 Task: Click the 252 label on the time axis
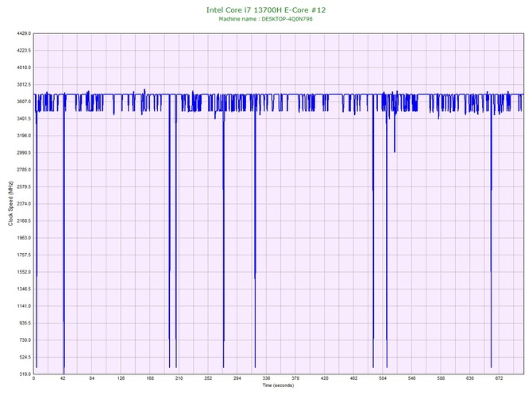coord(208,378)
